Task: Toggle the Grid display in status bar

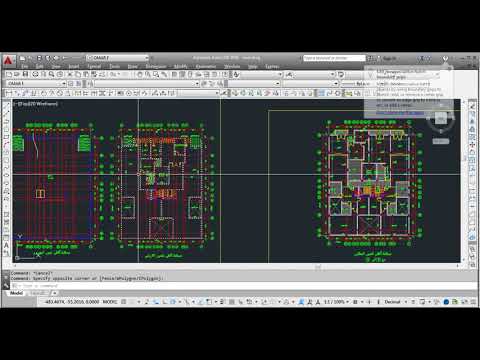Action: click(123, 302)
